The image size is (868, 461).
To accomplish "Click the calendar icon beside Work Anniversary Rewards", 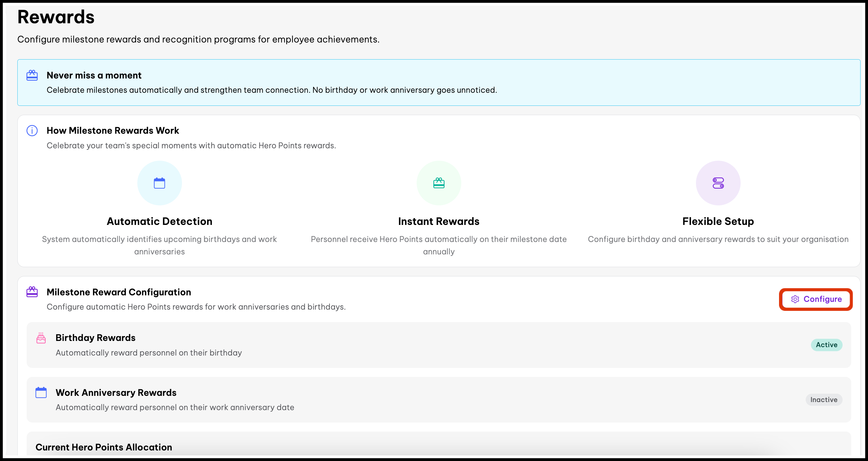I will click(x=41, y=392).
